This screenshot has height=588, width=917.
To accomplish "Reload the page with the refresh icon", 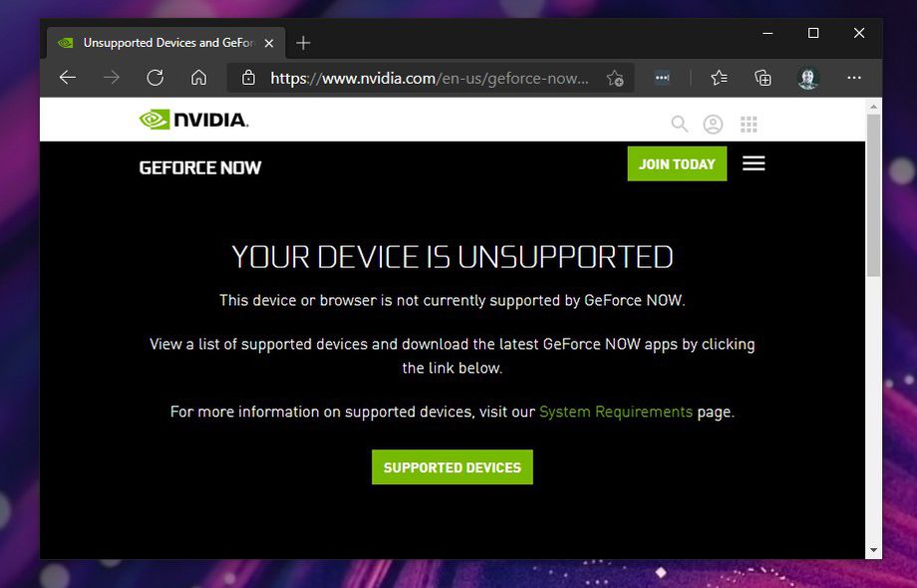I will coord(154,78).
